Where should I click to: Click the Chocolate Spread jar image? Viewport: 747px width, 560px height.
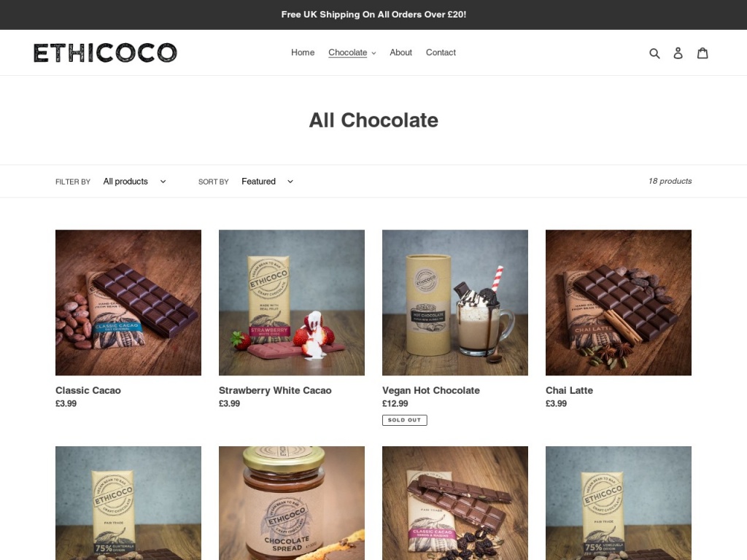coord(292,503)
